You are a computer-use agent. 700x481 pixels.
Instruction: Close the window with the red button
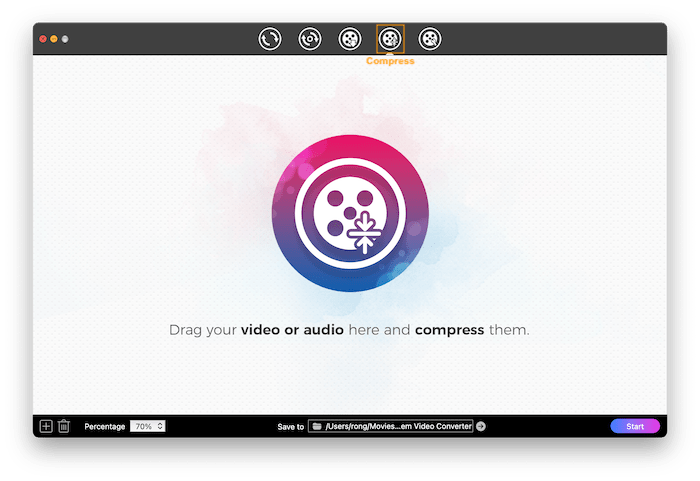click(43, 39)
